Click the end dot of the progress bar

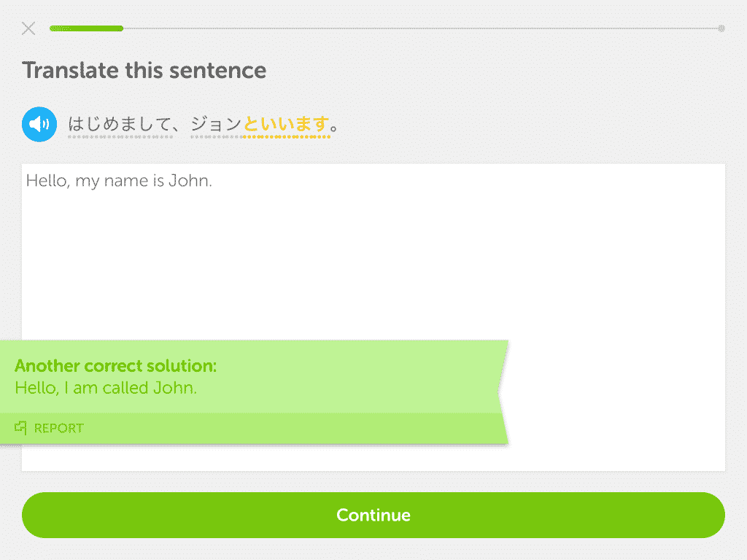pos(721,28)
